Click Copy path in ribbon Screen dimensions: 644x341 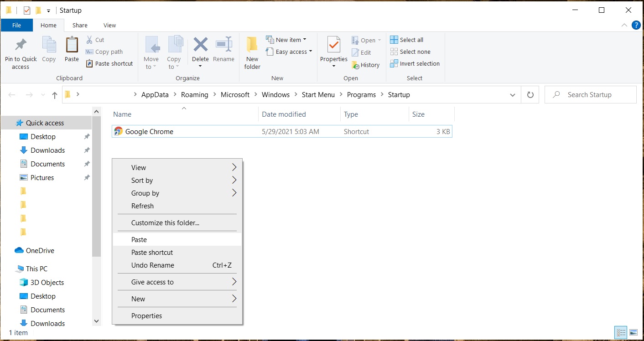[x=104, y=52]
